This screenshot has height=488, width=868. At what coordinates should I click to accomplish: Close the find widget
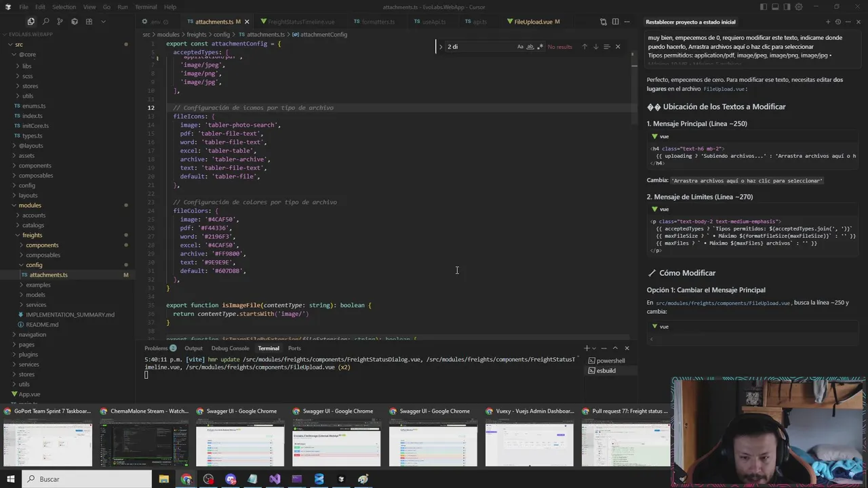coord(618,47)
